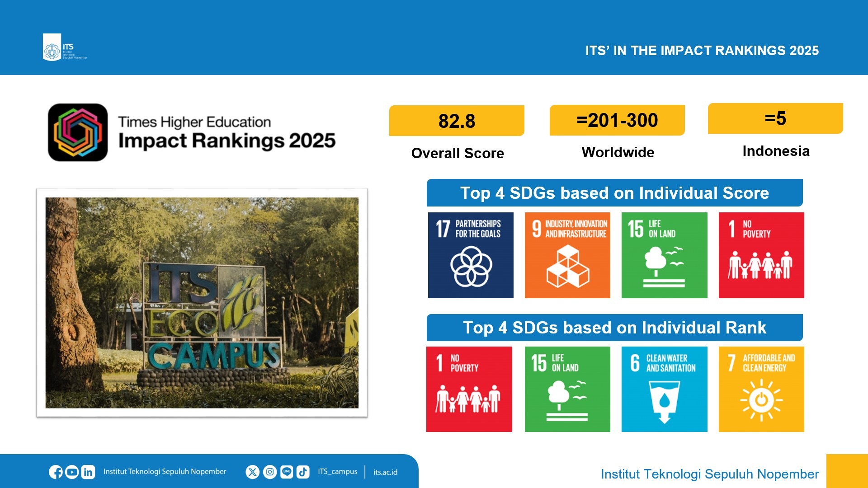Click the YouTube icon in footer
This screenshot has height=488, width=868.
click(72, 472)
